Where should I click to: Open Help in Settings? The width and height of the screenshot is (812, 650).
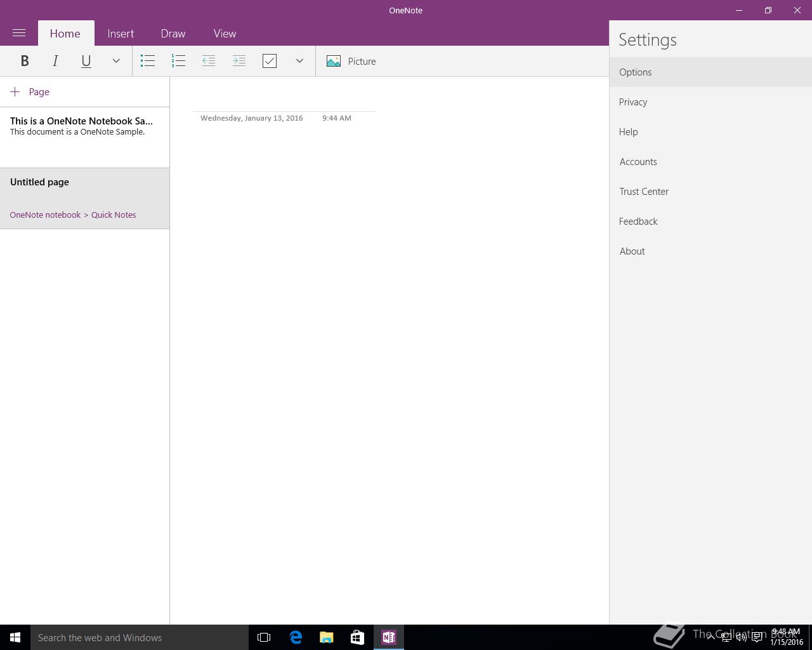(x=710, y=131)
